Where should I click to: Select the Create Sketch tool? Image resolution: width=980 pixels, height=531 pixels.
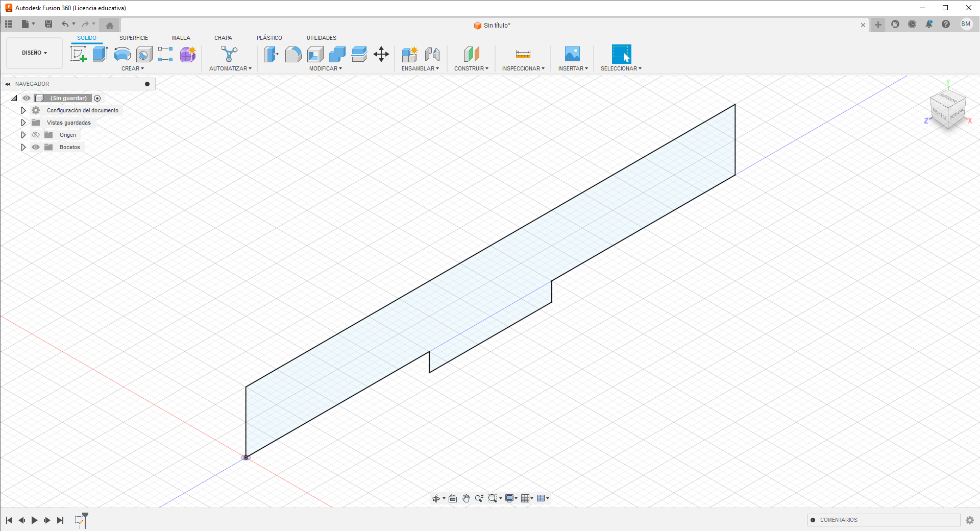point(78,54)
